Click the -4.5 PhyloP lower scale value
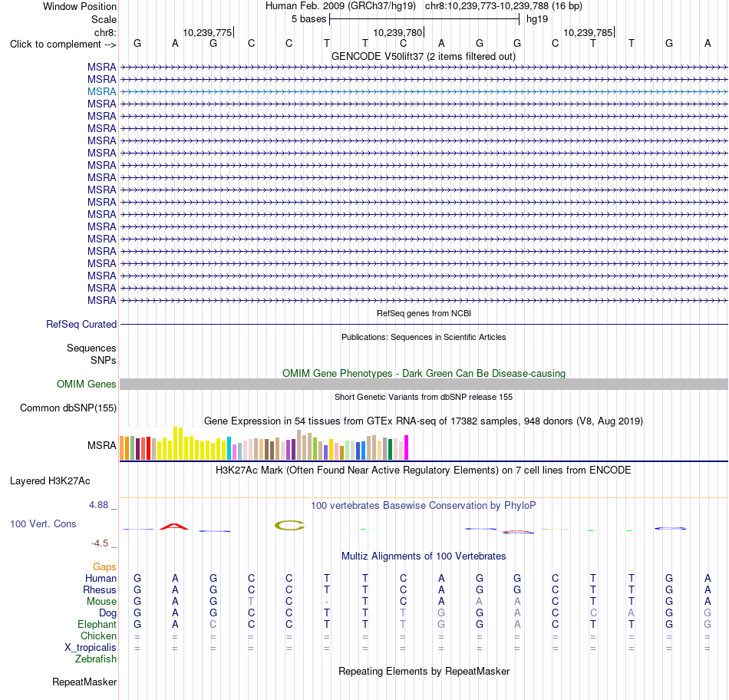 pyautogui.click(x=100, y=543)
